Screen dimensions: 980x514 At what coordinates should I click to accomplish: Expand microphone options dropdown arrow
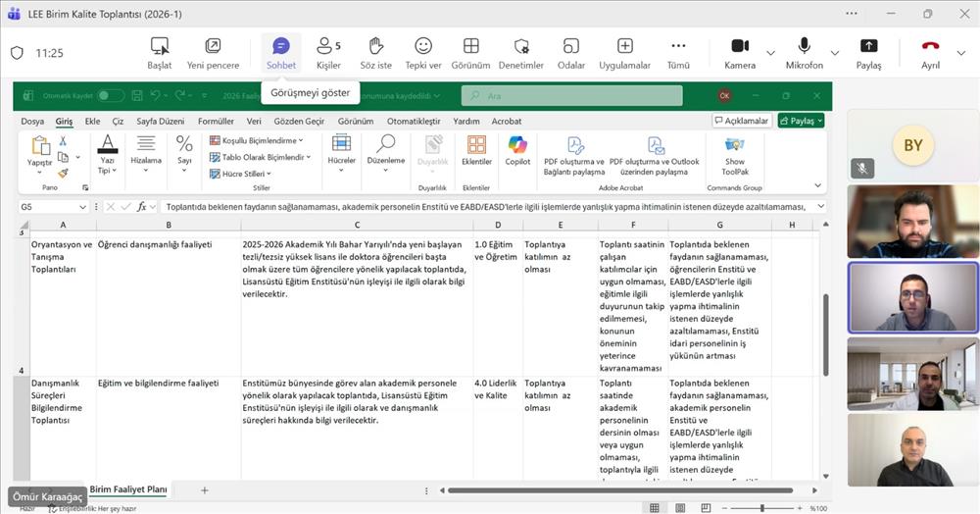[x=835, y=53]
